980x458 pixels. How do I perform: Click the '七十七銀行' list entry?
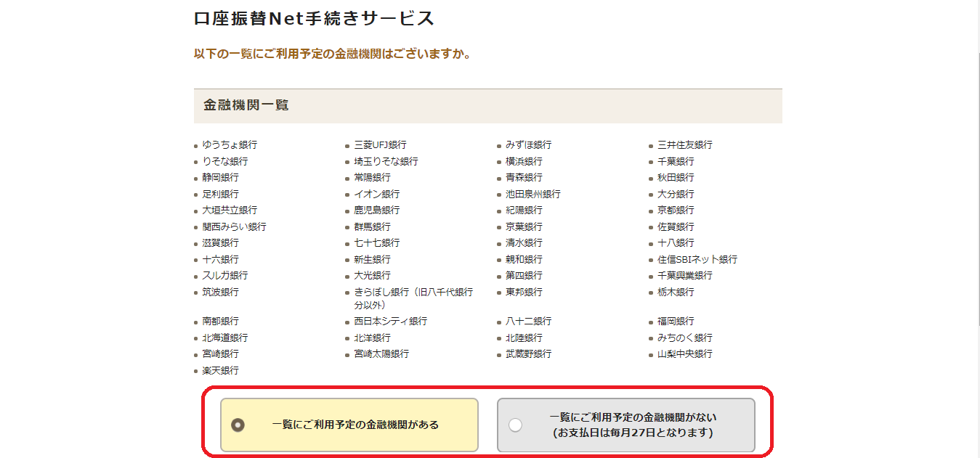click(x=376, y=243)
